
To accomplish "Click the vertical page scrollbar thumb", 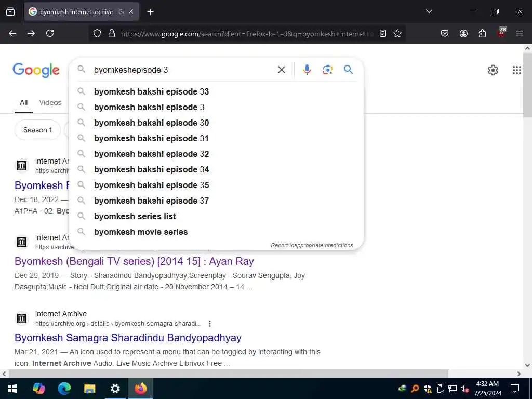I will [x=527, y=85].
